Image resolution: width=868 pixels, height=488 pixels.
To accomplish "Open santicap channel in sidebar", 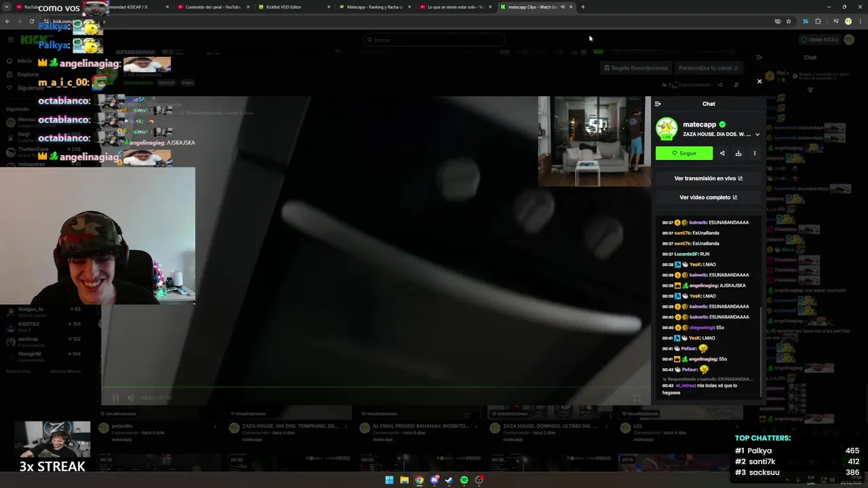I will [x=42, y=341].
